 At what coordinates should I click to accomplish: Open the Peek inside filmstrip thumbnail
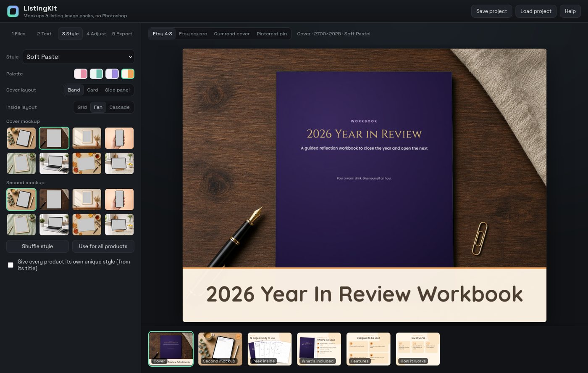270,349
